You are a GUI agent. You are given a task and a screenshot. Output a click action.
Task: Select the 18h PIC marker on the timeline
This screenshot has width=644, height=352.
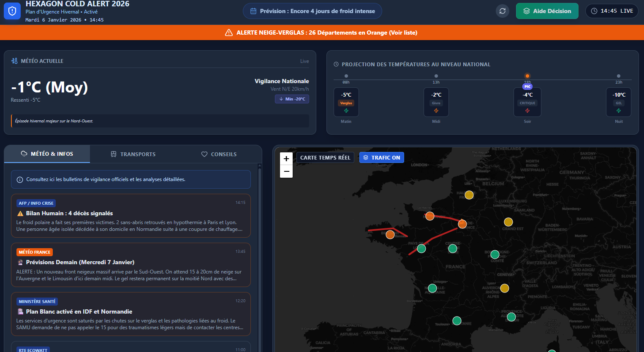(527, 76)
